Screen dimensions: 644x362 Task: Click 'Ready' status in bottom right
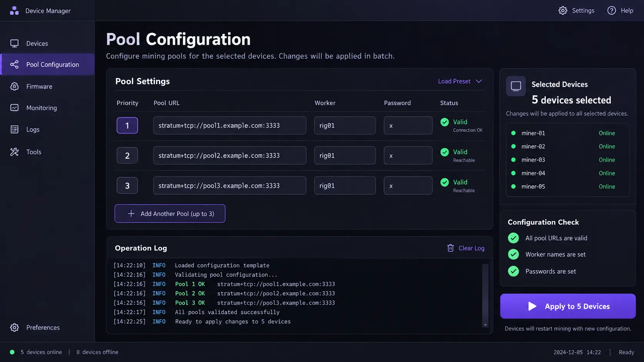click(626, 352)
